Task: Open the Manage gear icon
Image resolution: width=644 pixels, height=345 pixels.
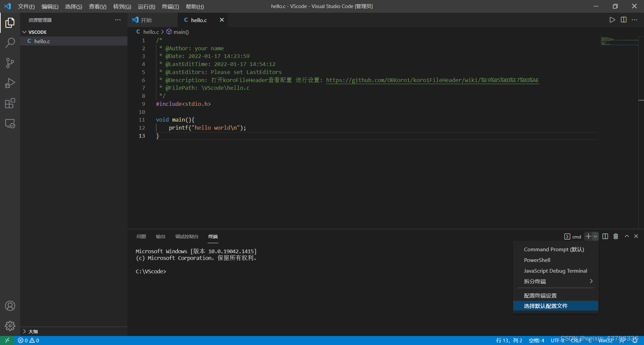Action: [10, 326]
